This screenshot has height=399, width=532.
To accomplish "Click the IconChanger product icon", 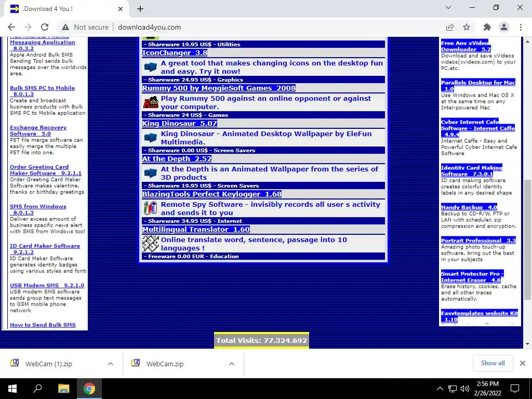I will click(150, 67).
